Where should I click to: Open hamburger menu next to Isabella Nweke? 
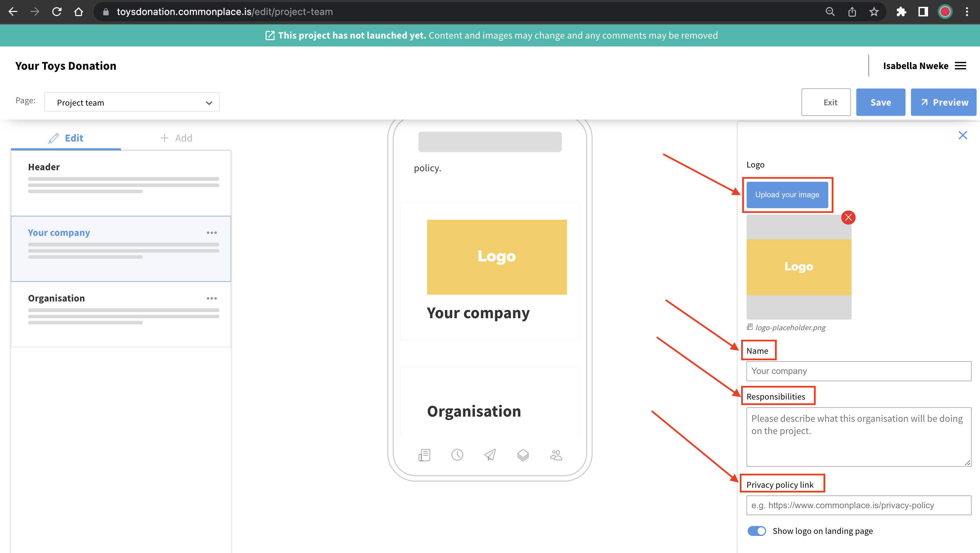tap(960, 66)
